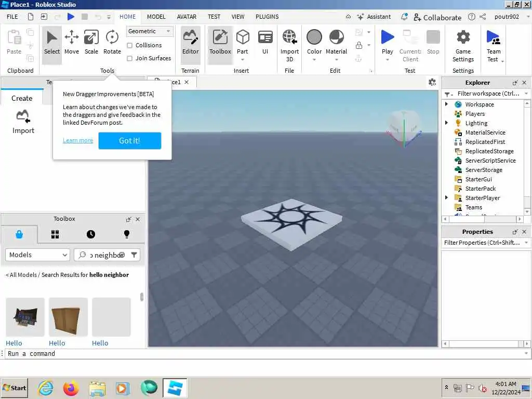Click the toolbox search filter icon
Image resolution: width=532 pixels, height=399 pixels.
pos(134,255)
